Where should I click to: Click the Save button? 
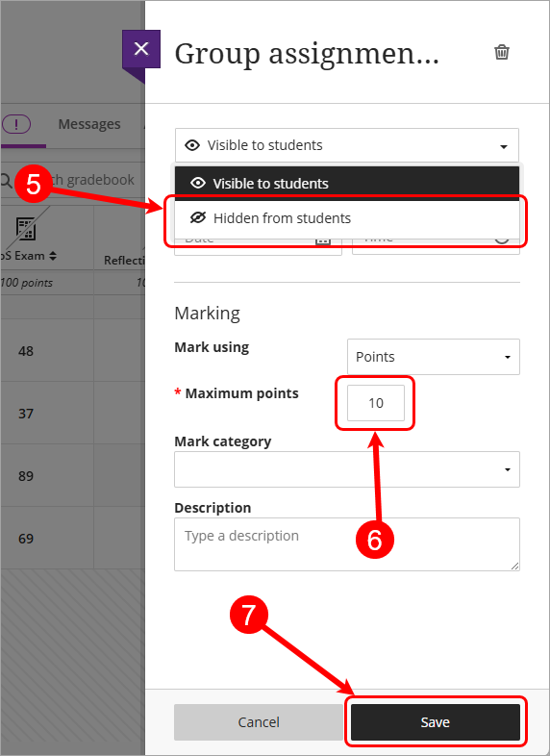[436, 721]
